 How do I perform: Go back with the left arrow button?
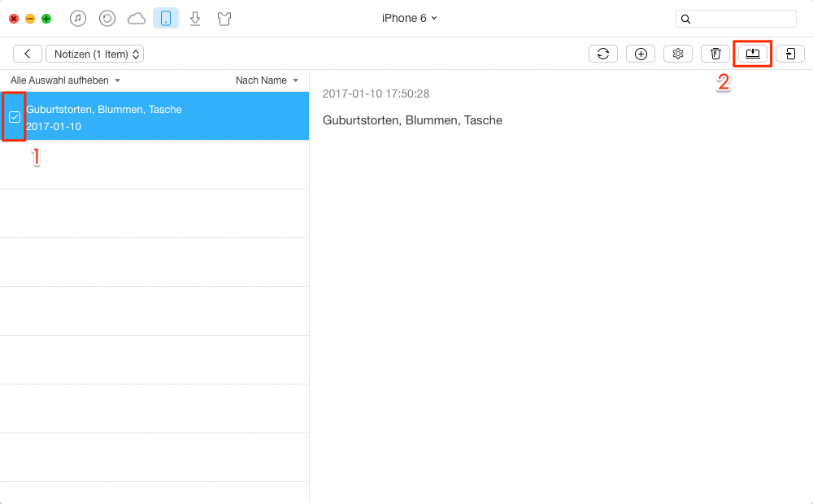(28, 54)
